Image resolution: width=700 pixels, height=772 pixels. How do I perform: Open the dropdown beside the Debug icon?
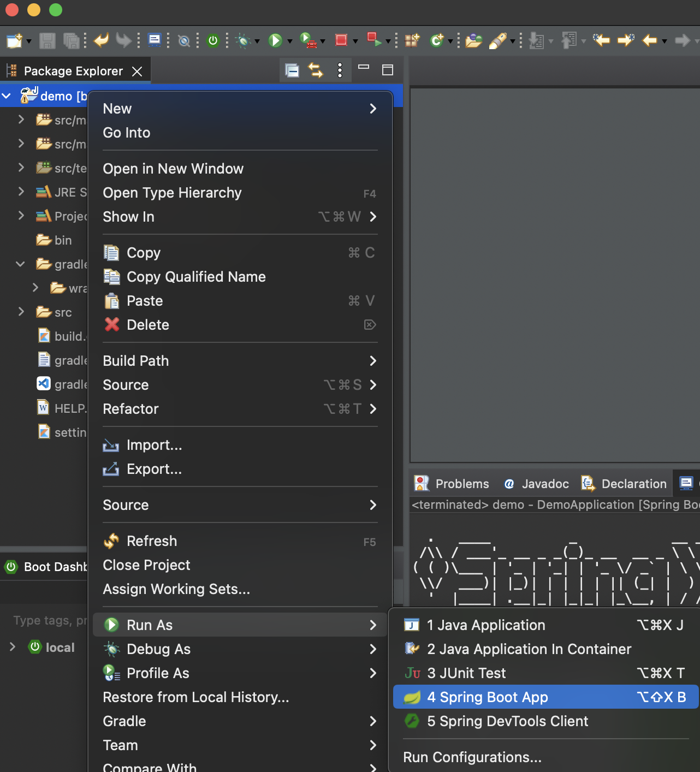(x=257, y=41)
